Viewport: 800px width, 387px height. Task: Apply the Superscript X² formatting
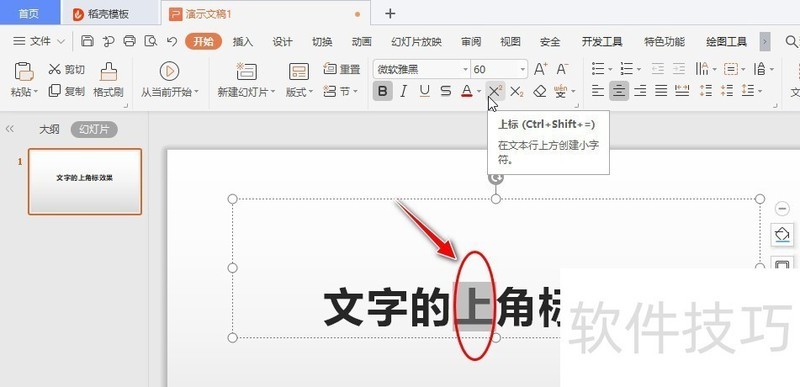pos(495,91)
